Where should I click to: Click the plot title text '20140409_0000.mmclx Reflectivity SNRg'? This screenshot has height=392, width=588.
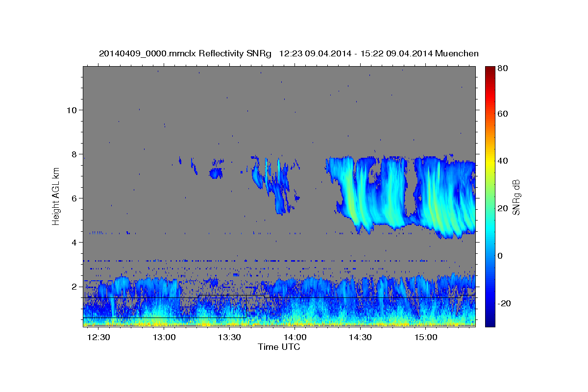tap(185, 53)
